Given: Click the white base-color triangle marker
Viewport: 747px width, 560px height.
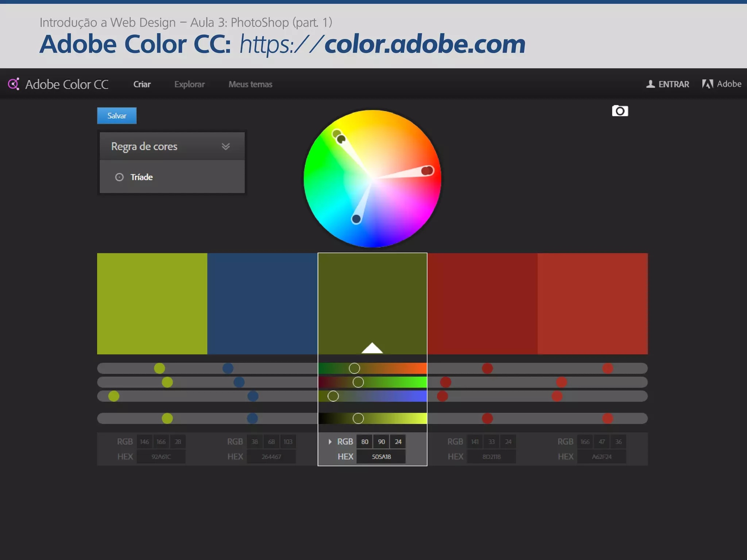Looking at the screenshot, I should (372, 348).
